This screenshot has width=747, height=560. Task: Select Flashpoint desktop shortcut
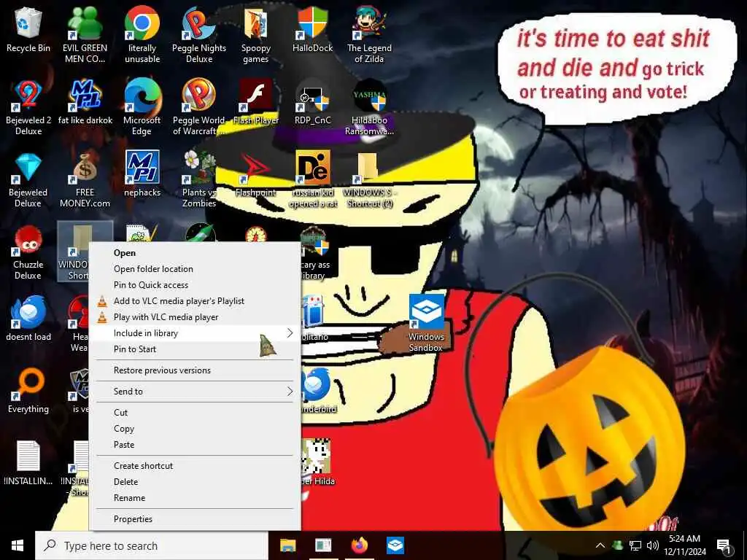(256, 174)
